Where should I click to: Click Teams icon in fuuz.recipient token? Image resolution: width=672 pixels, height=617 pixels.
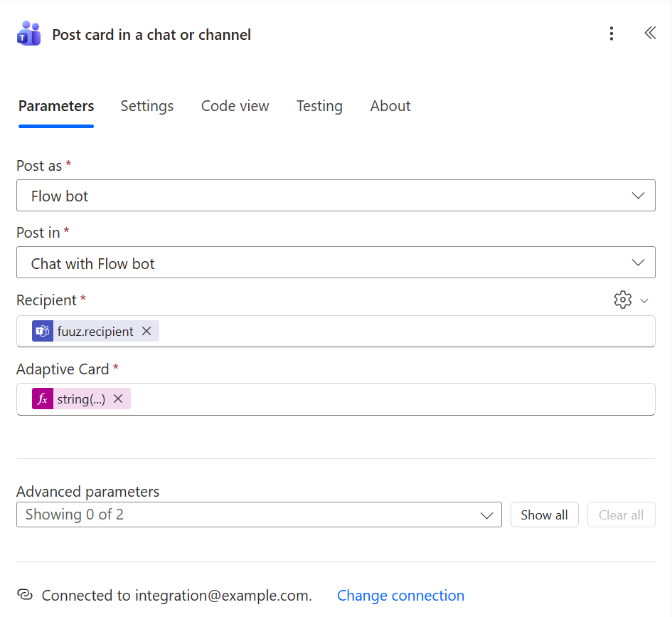[43, 331]
